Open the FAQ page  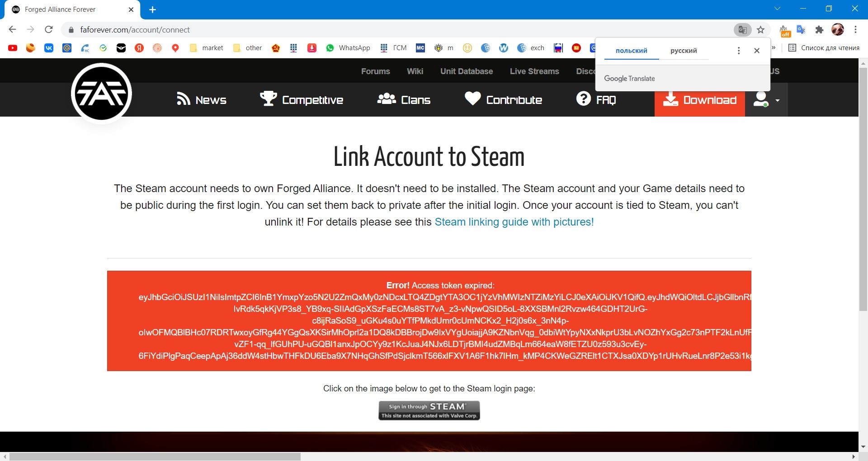tap(596, 100)
